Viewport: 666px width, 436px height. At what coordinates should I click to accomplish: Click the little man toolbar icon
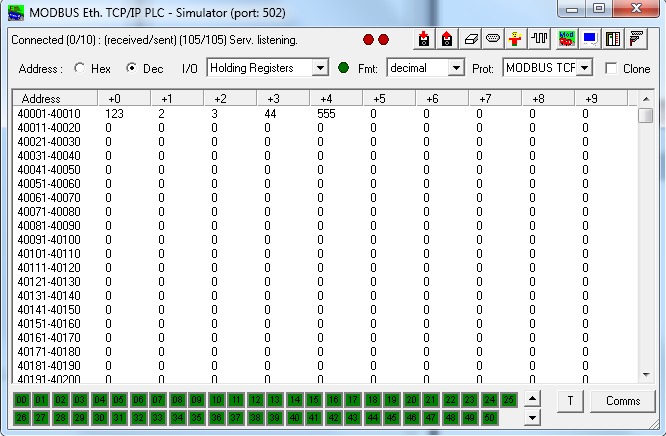point(516,39)
